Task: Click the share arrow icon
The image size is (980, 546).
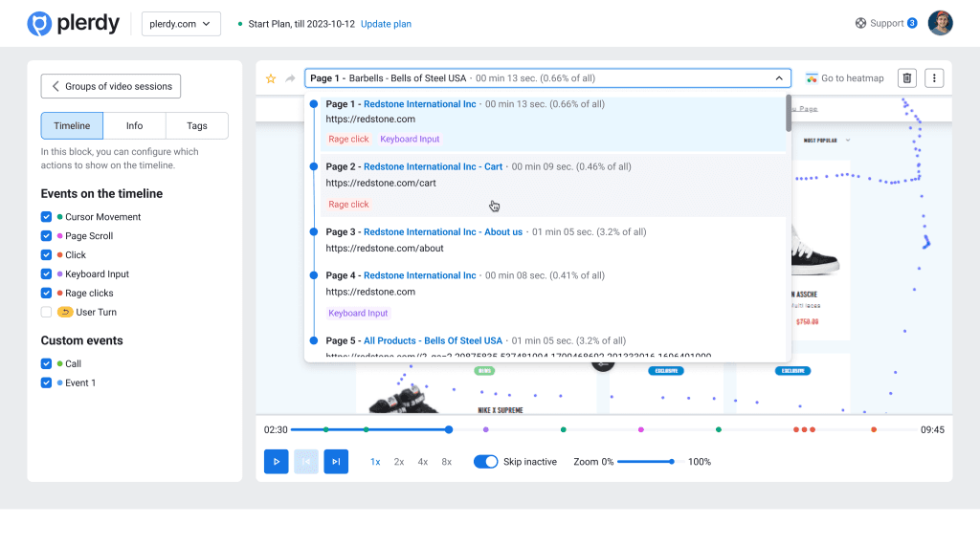Action: [x=290, y=78]
